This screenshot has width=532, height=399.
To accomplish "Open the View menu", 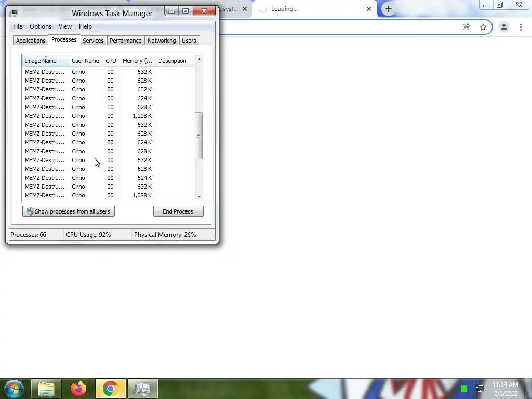I will pos(65,26).
